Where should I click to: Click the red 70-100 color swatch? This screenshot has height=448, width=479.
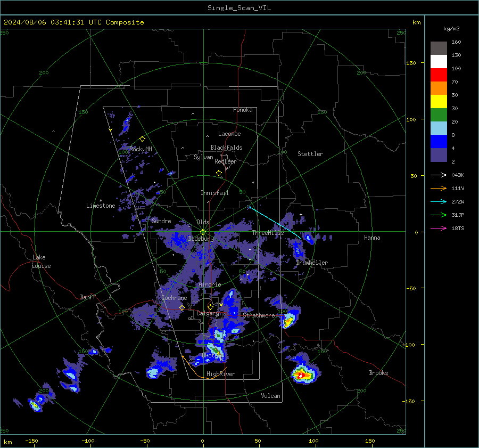[439, 75]
